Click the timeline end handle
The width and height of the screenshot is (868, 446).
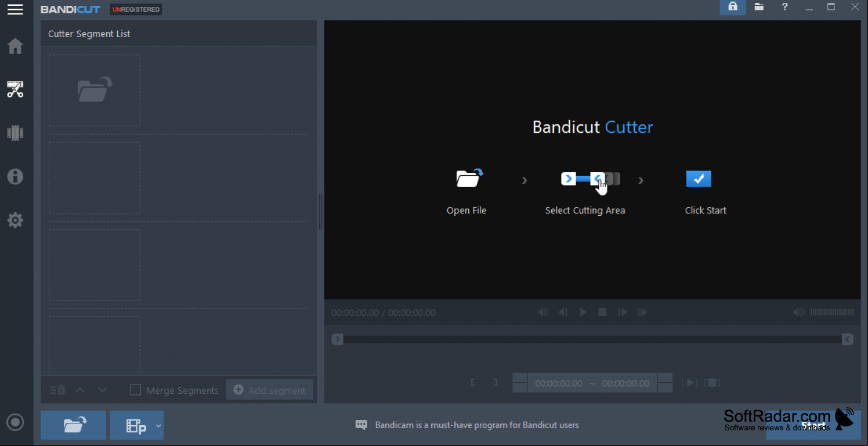[848, 339]
